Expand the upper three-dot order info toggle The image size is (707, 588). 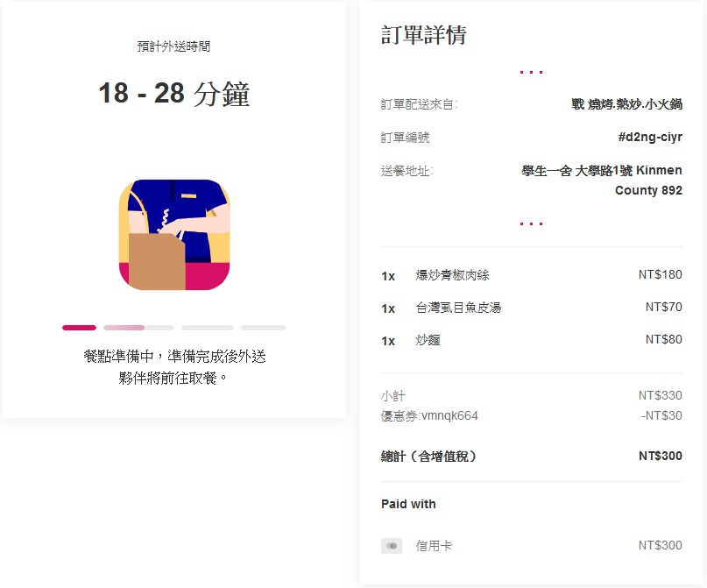point(531,72)
